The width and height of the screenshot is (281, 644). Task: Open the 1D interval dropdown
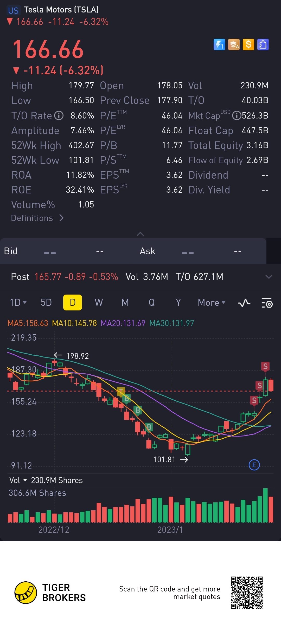click(18, 302)
